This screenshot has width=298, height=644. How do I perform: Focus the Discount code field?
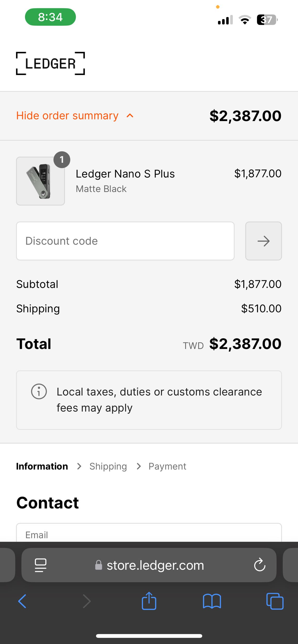125,241
